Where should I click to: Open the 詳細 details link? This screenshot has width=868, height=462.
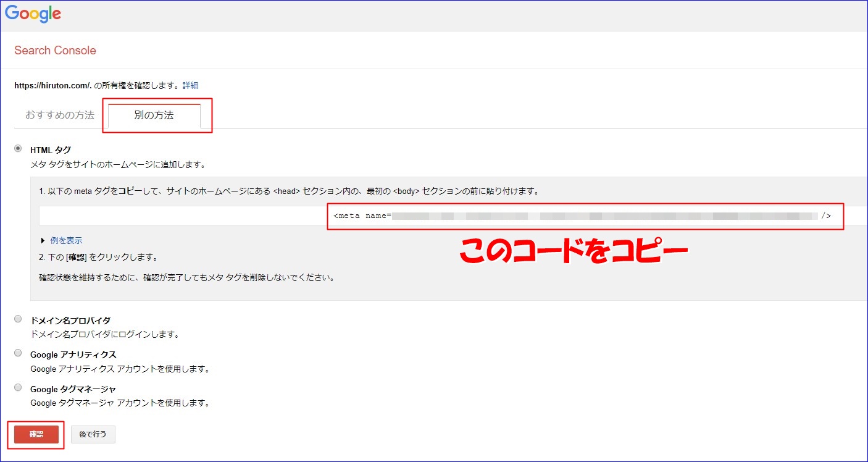pos(190,85)
